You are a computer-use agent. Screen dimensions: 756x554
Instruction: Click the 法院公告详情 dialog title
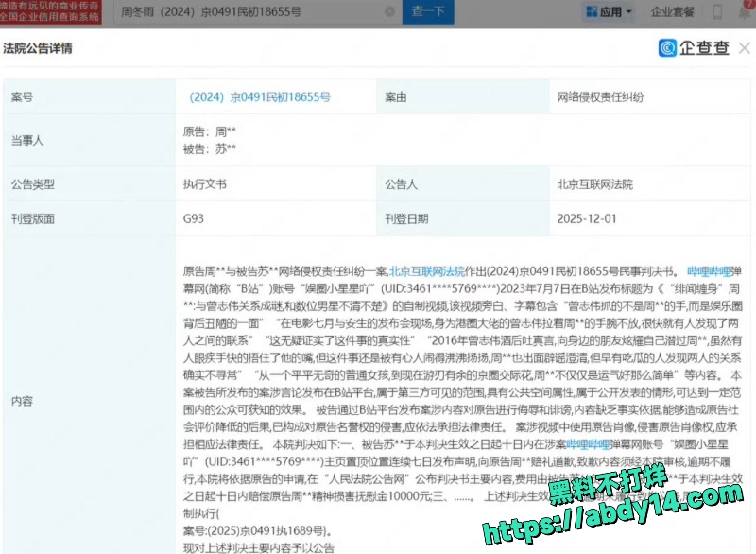pos(38,48)
